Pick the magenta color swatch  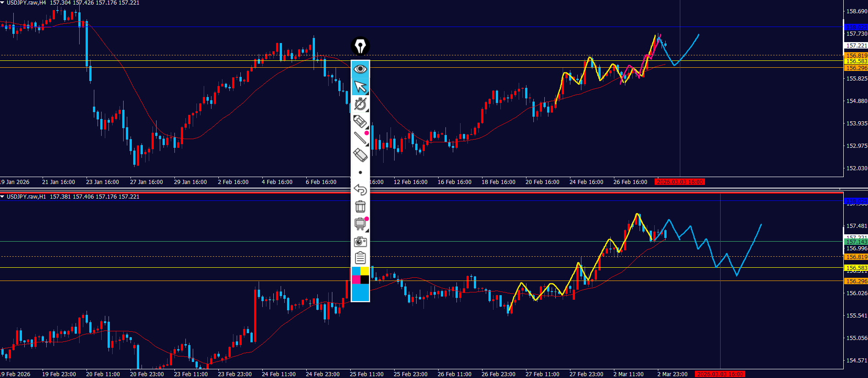click(x=356, y=280)
